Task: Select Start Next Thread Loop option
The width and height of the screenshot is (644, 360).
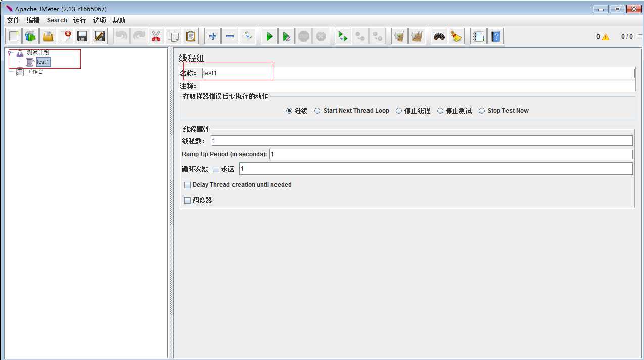Action: [317, 111]
